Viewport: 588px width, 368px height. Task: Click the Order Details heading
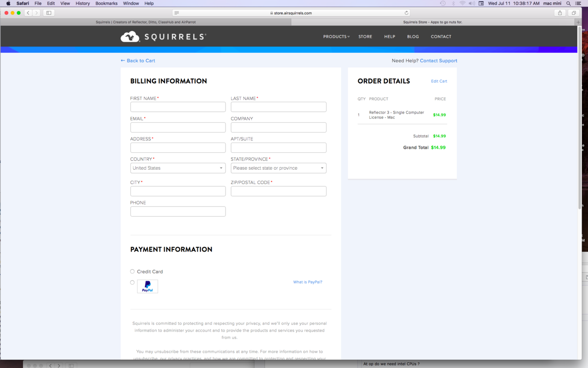384,81
